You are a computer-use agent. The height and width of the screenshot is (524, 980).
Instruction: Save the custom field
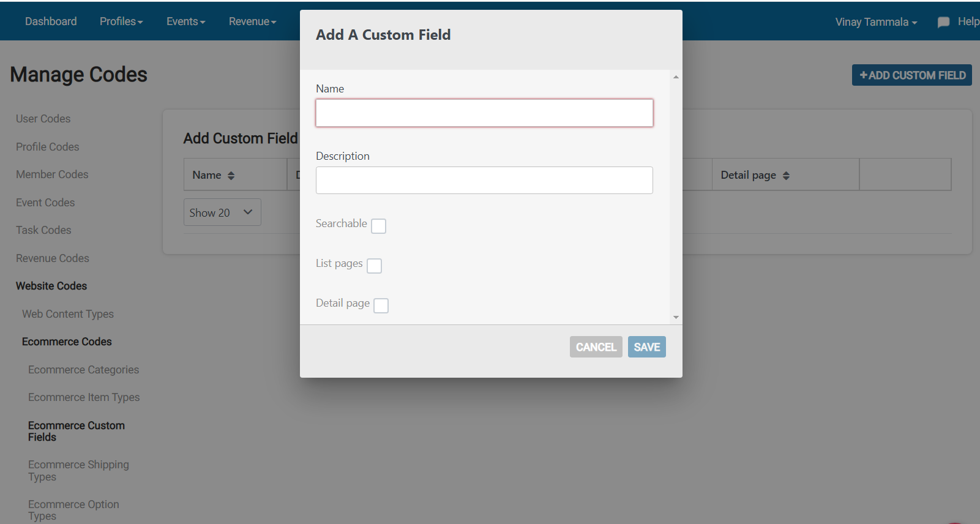pos(646,347)
